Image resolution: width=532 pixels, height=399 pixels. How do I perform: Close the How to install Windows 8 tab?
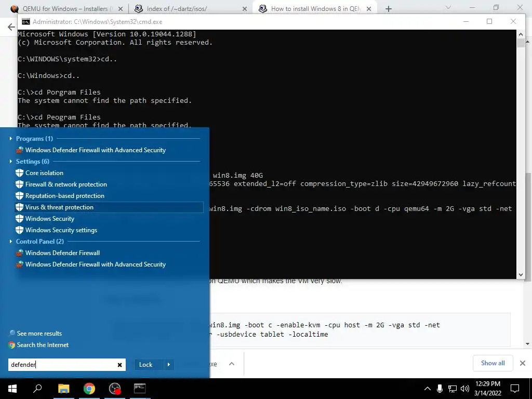(x=369, y=9)
